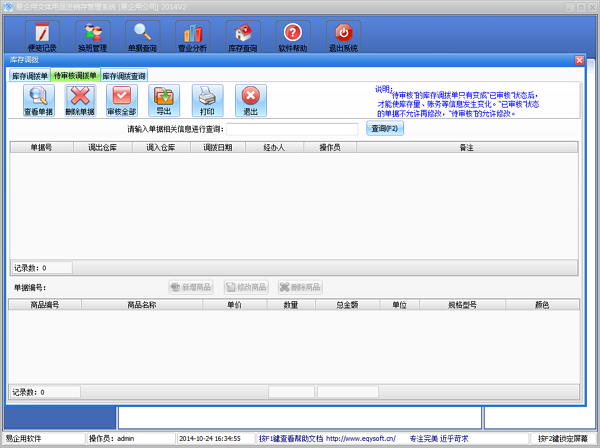Screen dimensions: 600x448
Task: Click the 2014-10-24 16:34:55 timestamp
Action: 210,438
